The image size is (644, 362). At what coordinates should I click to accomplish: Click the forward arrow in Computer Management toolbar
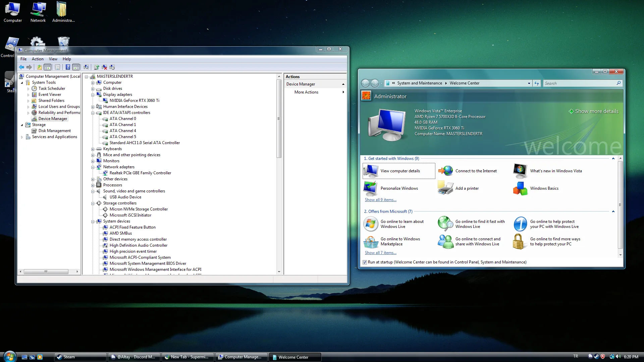29,67
